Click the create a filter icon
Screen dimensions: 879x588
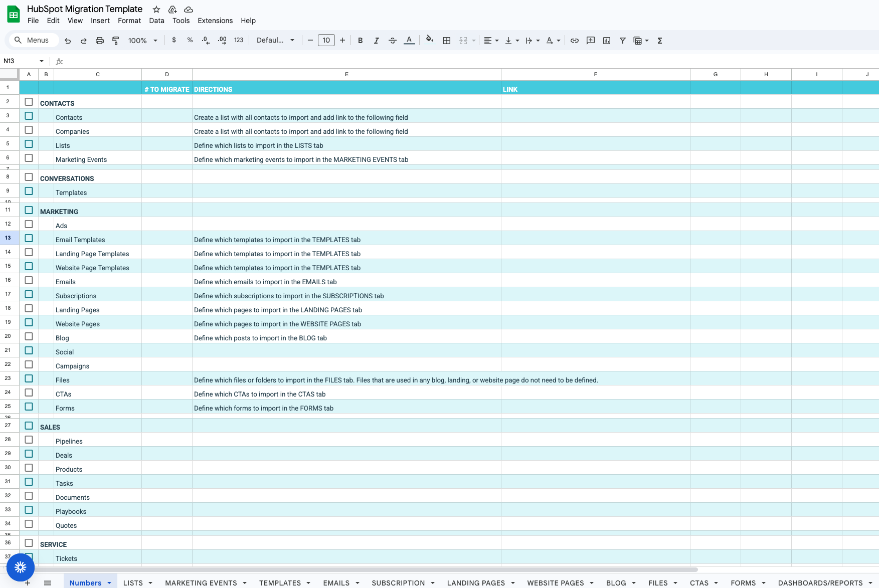tap(622, 40)
